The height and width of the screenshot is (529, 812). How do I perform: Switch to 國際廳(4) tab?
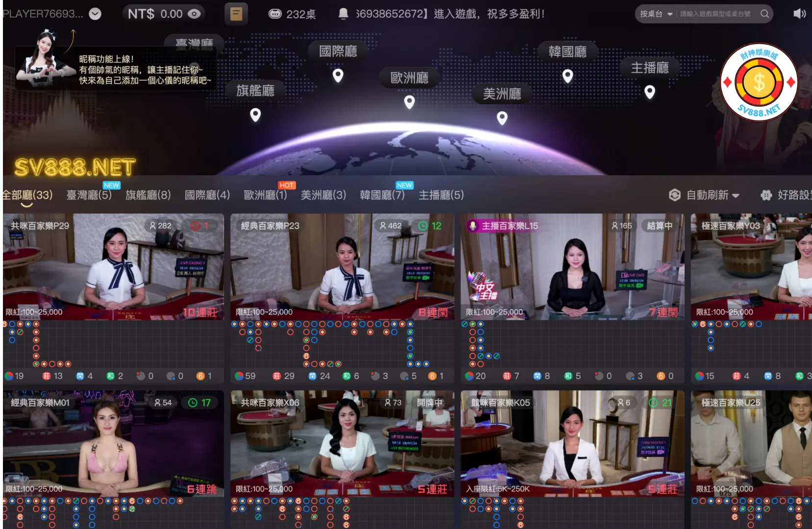tap(207, 195)
